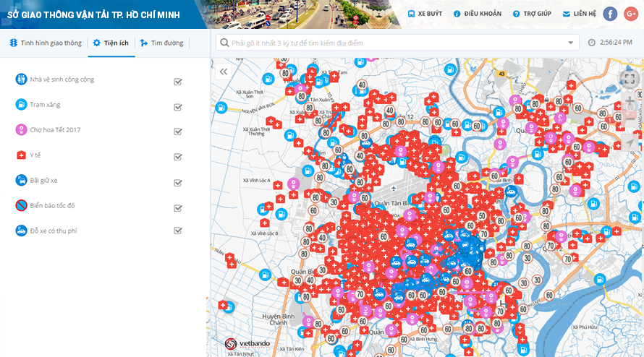Click medical marker near Xã Vĩnh Lộc B
The image size is (644, 357).
tap(265, 223)
